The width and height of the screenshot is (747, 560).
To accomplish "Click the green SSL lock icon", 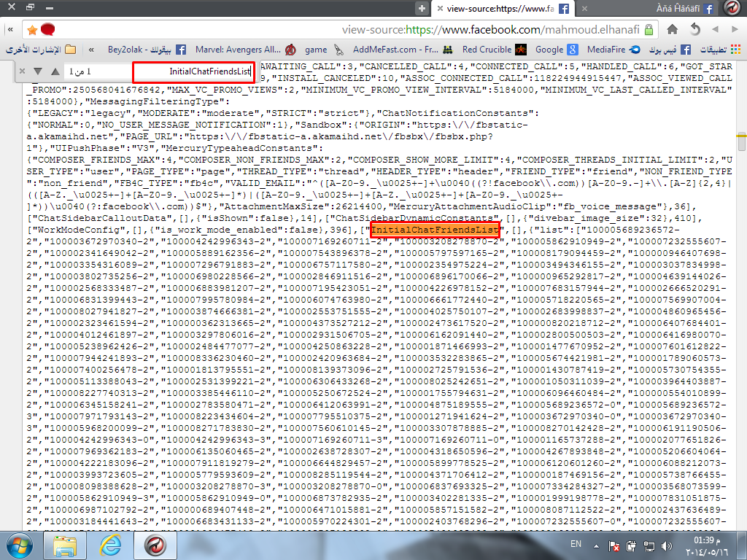I will (x=649, y=29).
